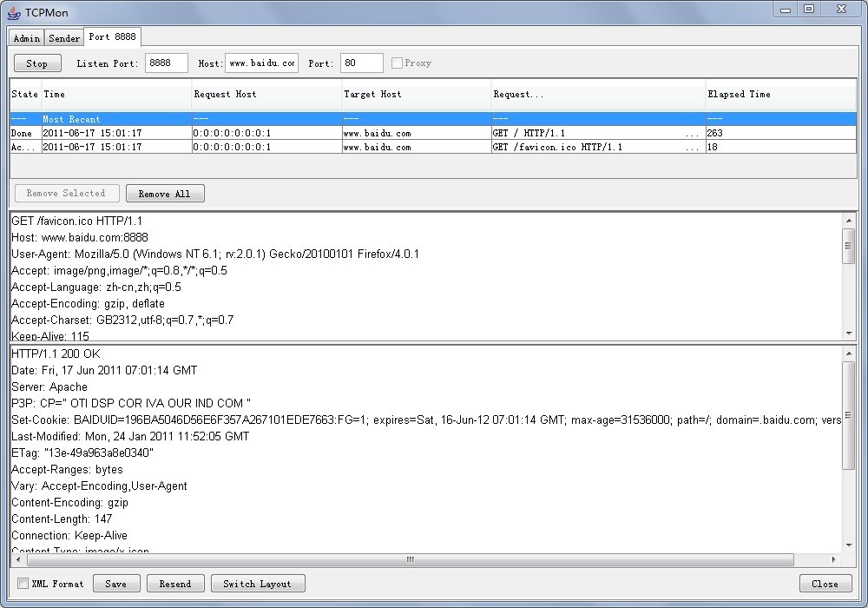
Task: Click the response pane scroll up arrow
Action: click(849, 354)
